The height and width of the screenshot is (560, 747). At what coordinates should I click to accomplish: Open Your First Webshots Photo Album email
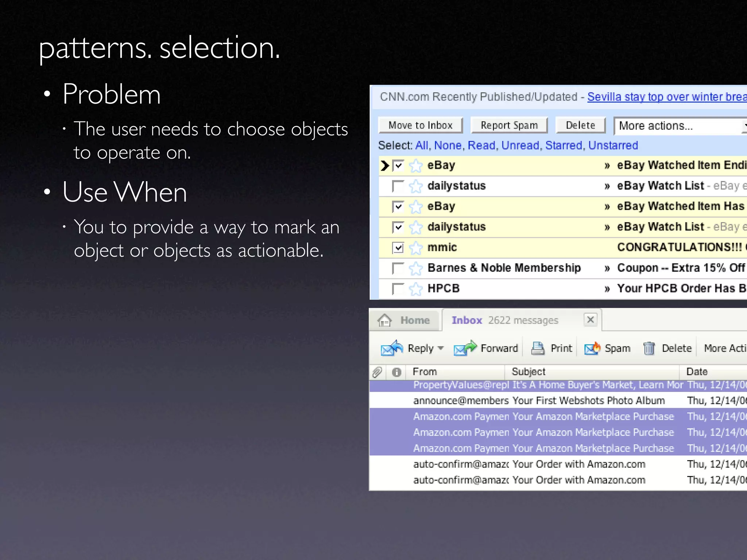tap(558, 400)
